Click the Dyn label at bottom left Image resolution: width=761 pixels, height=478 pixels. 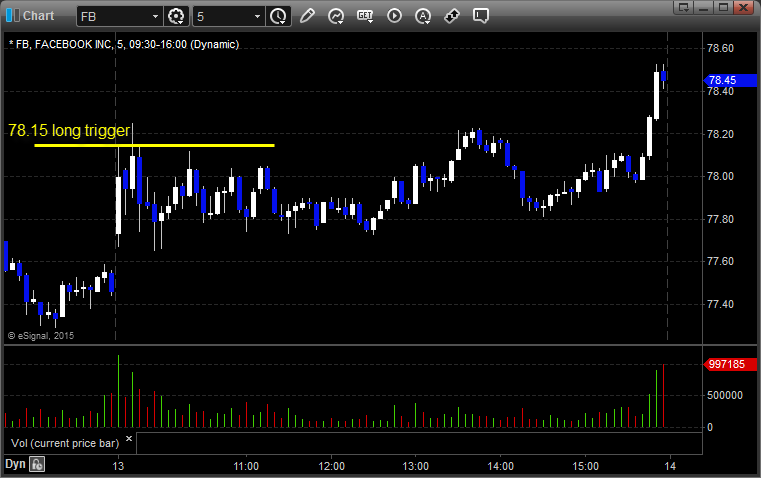pyautogui.click(x=15, y=464)
